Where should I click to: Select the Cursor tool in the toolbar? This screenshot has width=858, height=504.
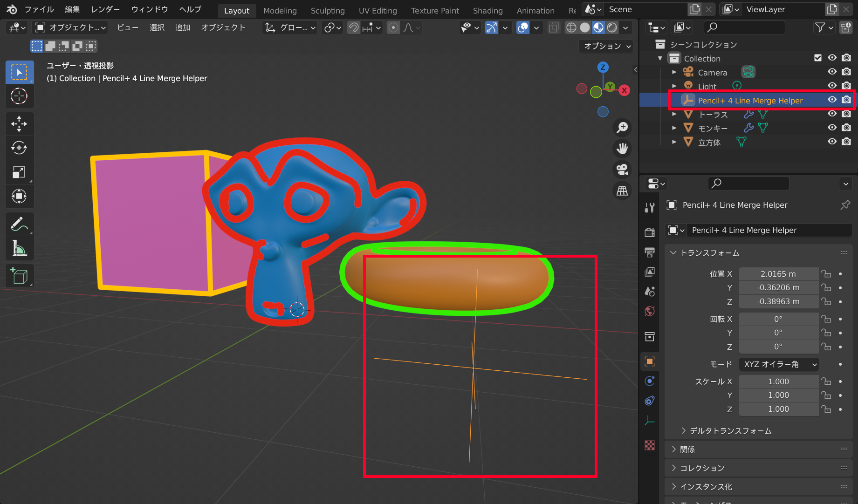point(19,96)
